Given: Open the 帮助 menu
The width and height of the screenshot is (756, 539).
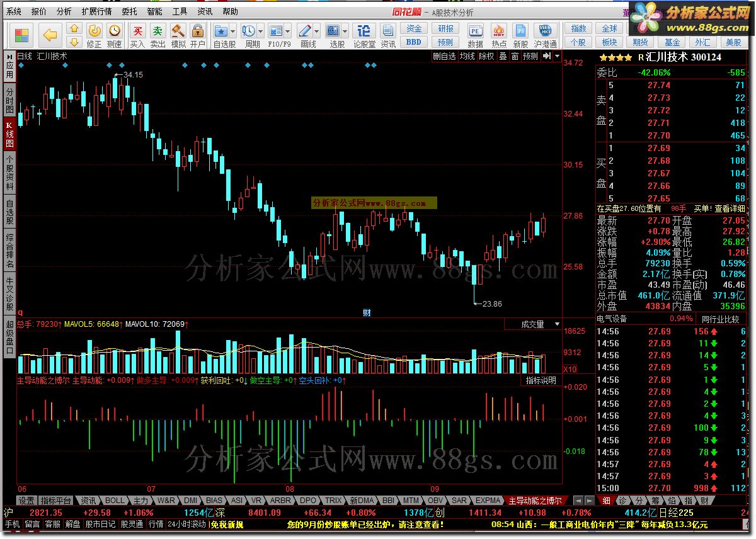Looking at the screenshot, I should [x=231, y=11].
